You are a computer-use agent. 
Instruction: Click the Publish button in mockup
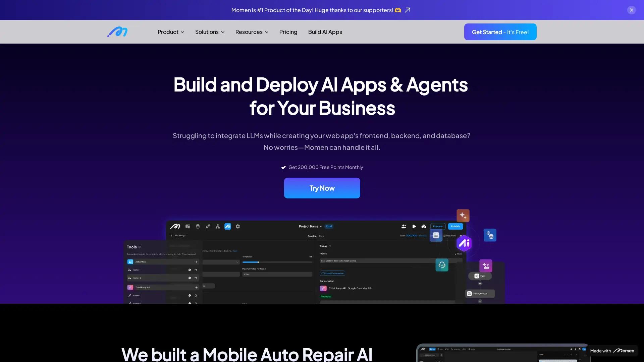tap(455, 227)
